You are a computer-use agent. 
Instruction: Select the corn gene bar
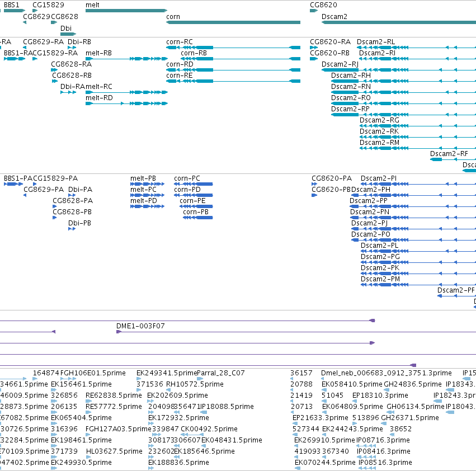click(x=233, y=22)
